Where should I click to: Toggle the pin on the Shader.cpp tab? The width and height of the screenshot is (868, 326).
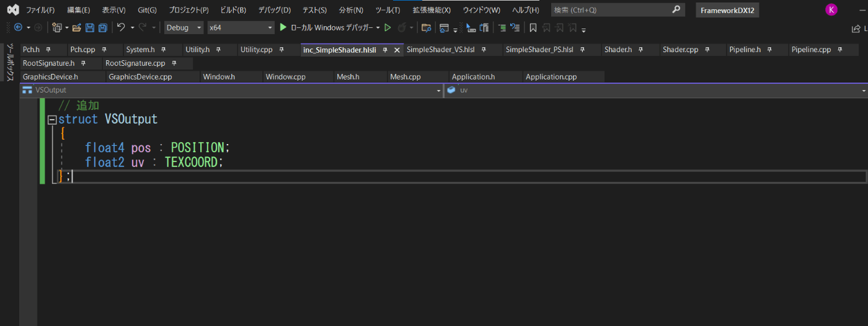click(707, 50)
